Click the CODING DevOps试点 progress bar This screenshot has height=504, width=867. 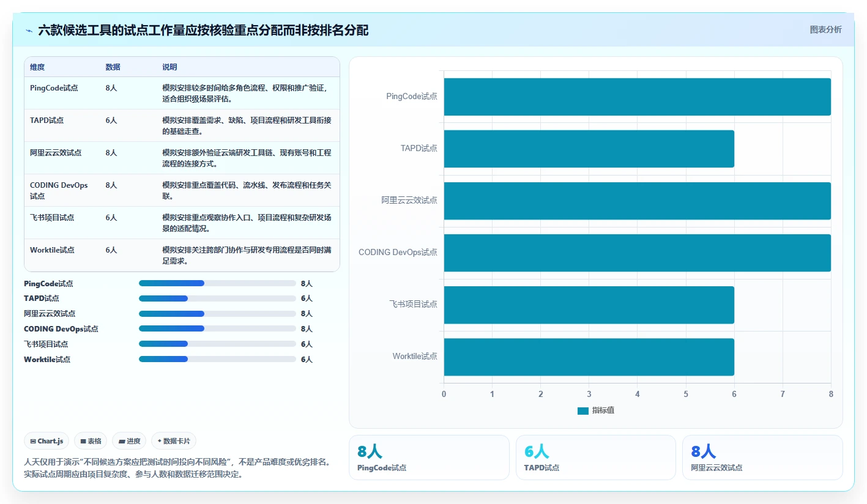(217, 328)
